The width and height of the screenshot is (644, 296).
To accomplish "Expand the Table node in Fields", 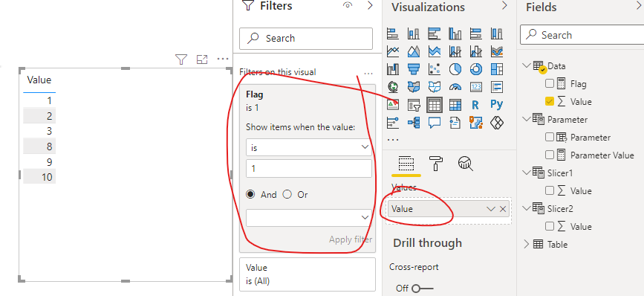I will click(527, 244).
